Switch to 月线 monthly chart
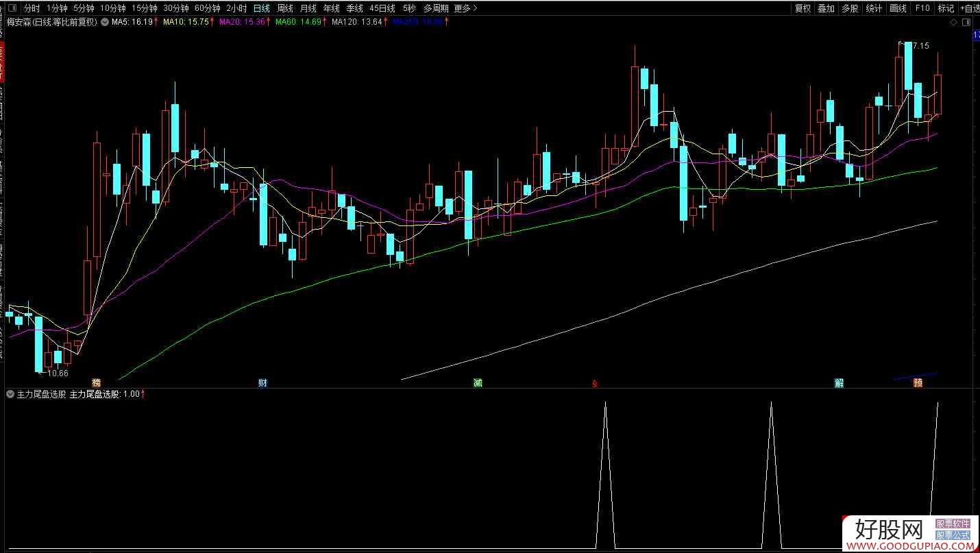 pos(308,8)
